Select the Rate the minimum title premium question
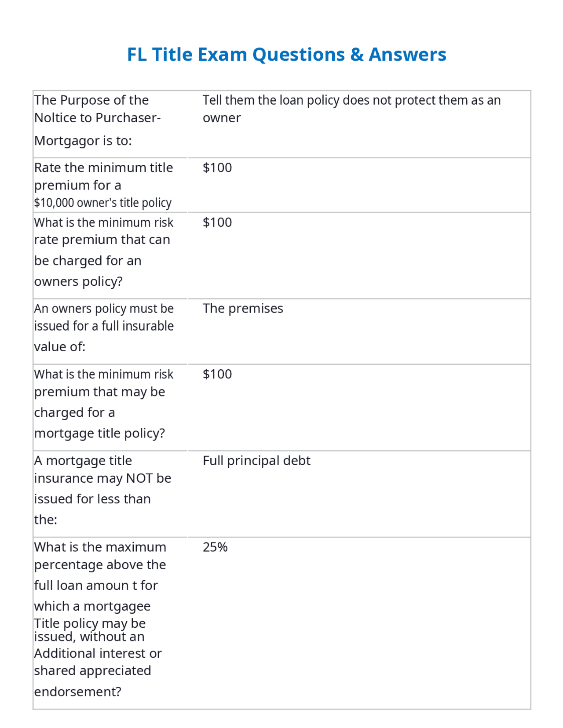Viewport: 563px width, 728px height. click(x=110, y=185)
